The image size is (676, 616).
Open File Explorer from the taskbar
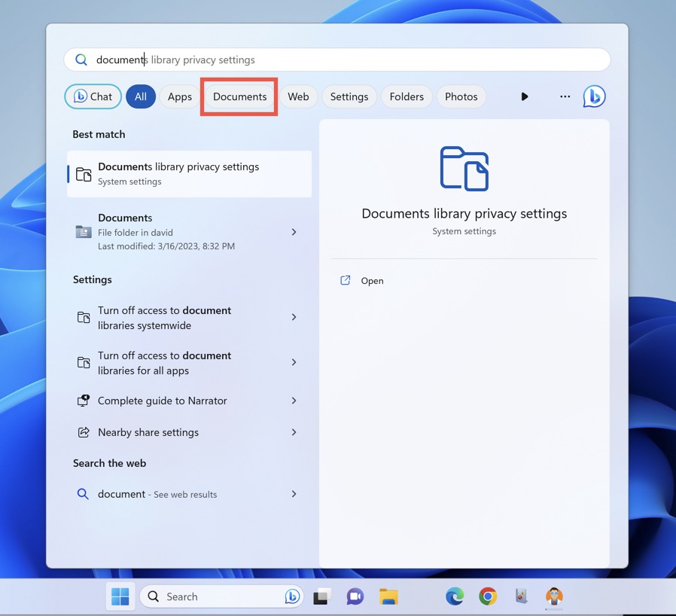point(388,596)
